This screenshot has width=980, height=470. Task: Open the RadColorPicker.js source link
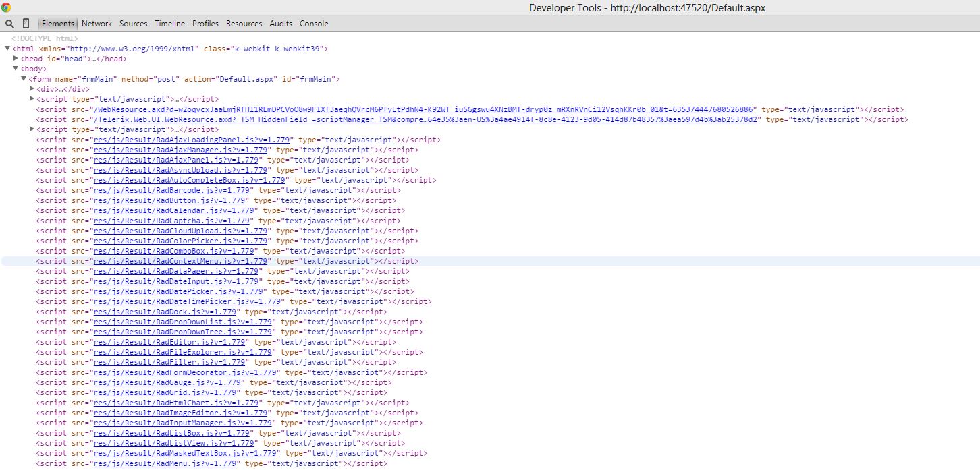[182, 241]
